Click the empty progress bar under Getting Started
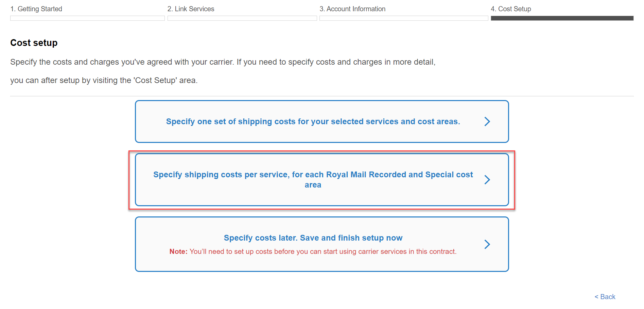644x309 pixels. (87, 18)
